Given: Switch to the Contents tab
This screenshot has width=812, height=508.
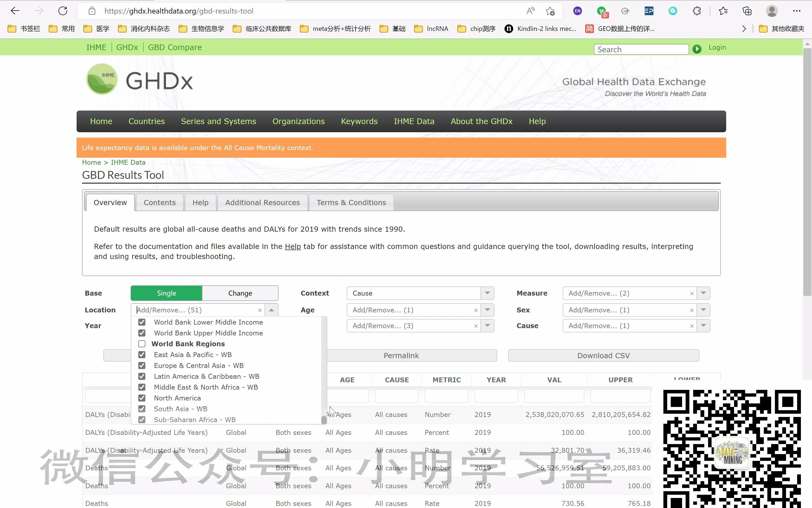Looking at the screenshot, I should (x=160, y=202).
